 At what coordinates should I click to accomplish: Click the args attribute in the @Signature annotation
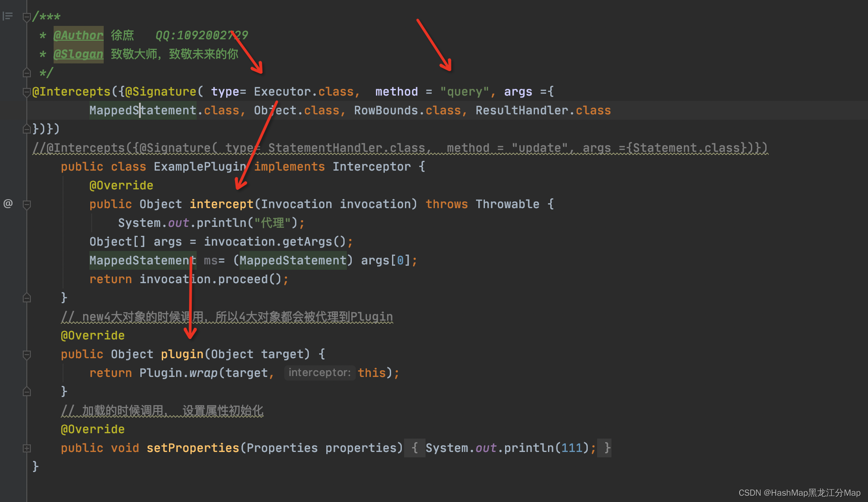(518, 92)
